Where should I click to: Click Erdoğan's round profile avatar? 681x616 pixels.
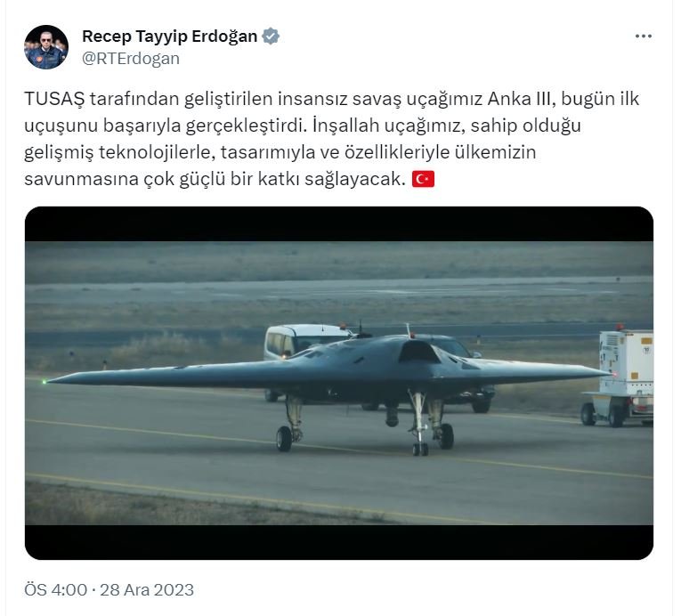(46, 47)
